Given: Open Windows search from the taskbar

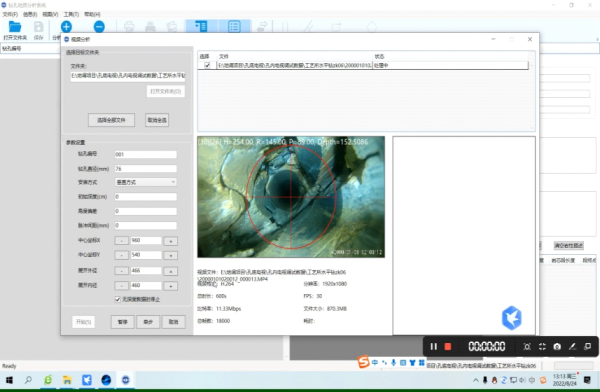Looking at the screenshot, I should point(28,380).
